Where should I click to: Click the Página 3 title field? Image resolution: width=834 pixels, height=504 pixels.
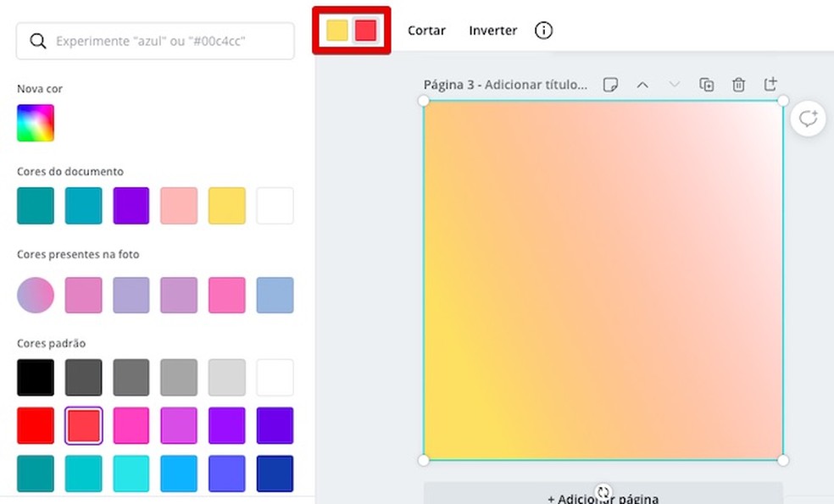505,85
